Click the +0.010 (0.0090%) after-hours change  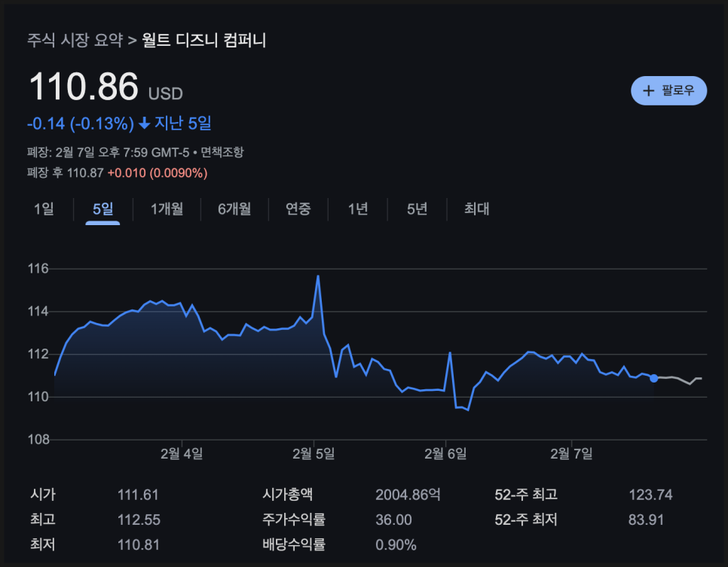(158, 173)
